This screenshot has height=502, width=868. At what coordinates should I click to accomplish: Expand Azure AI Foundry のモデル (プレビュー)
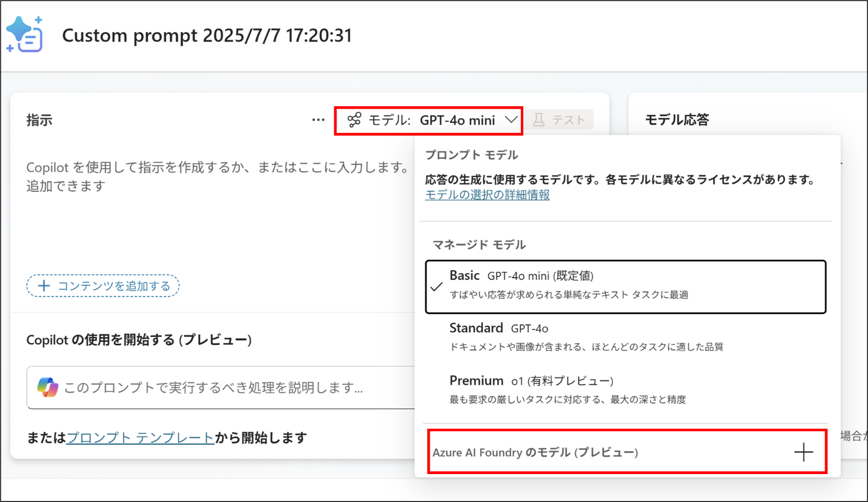click(627, 452)
